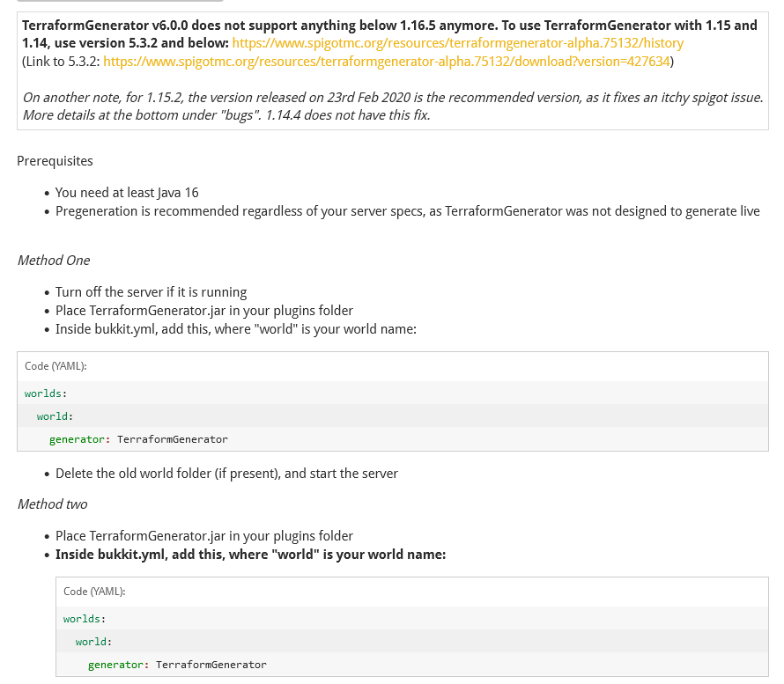784x684 pixels.
Task: Click 'generator: TerraformGenerator' in second code block
Action: tap(177, 665)
